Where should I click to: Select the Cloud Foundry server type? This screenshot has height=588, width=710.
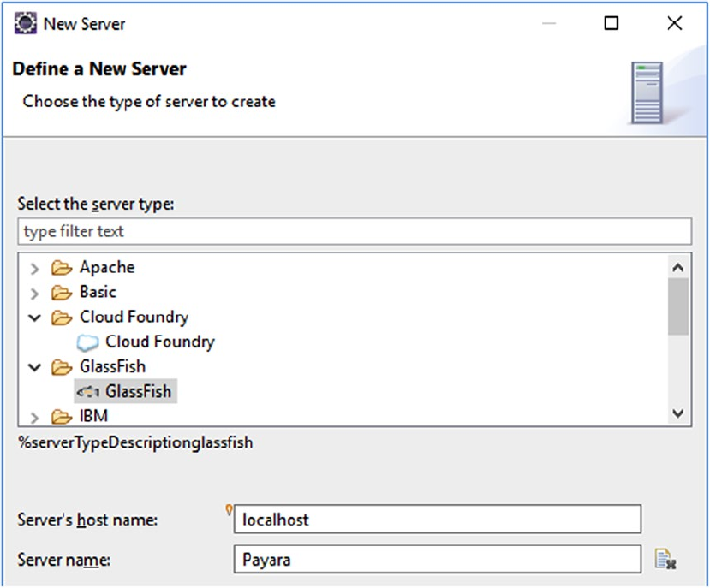click(x=160, y=342)
